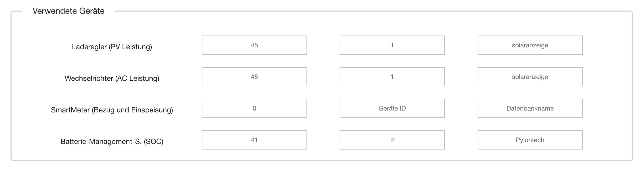Select the 'Pylontech' database name field

click(530, 140)
